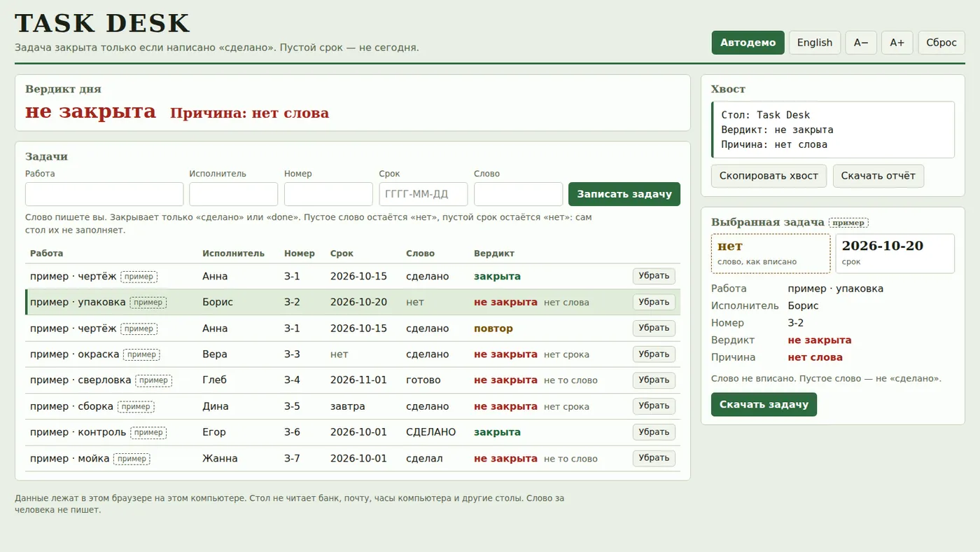Image resolution: width=980 pixels, height=552 pixels.
Task: Click the Срок date field ГГГГ-ММ-ДД
Action: (x=423, y=194)
